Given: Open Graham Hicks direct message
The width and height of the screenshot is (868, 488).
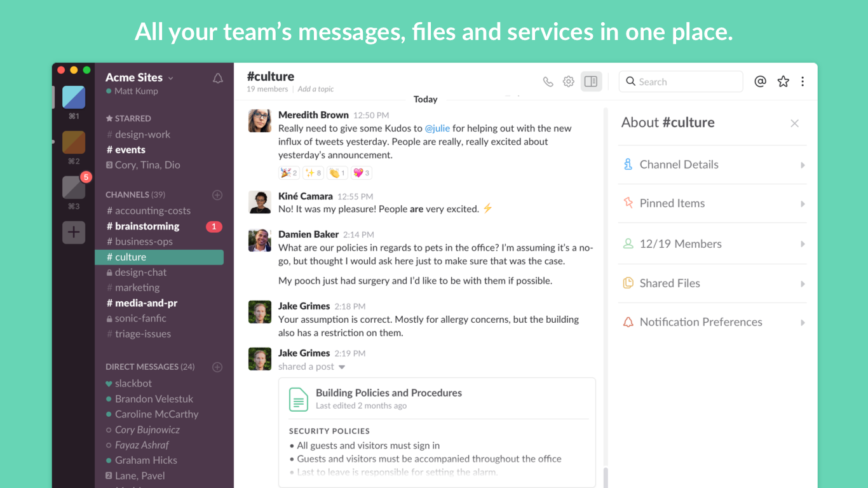Looking at the screenshot, I should [141, 460].
